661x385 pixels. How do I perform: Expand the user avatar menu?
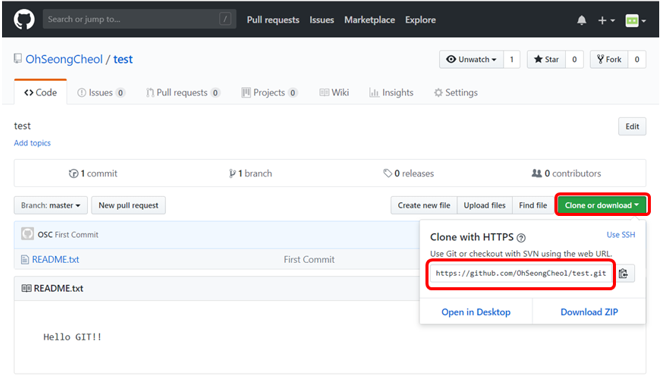[x=635, y=20]
